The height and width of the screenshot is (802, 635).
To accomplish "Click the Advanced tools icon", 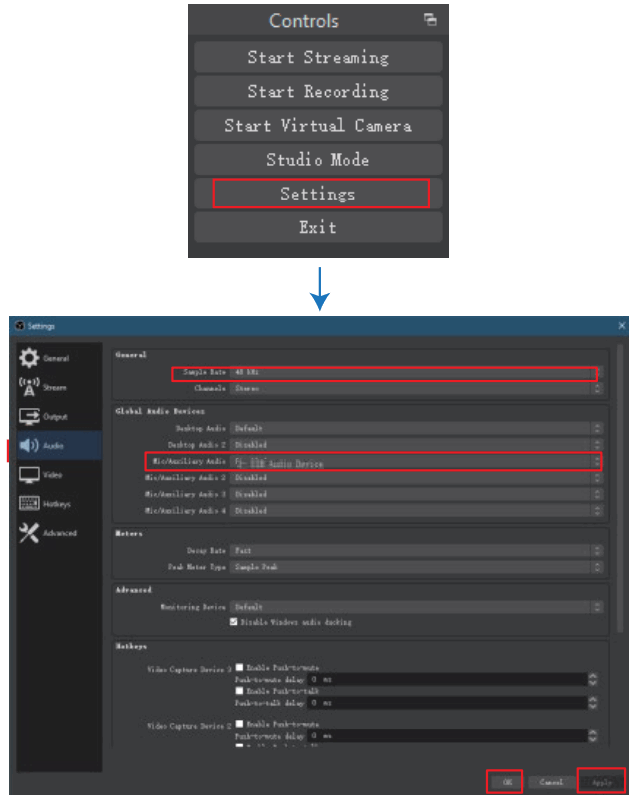I will coord(29,533).
